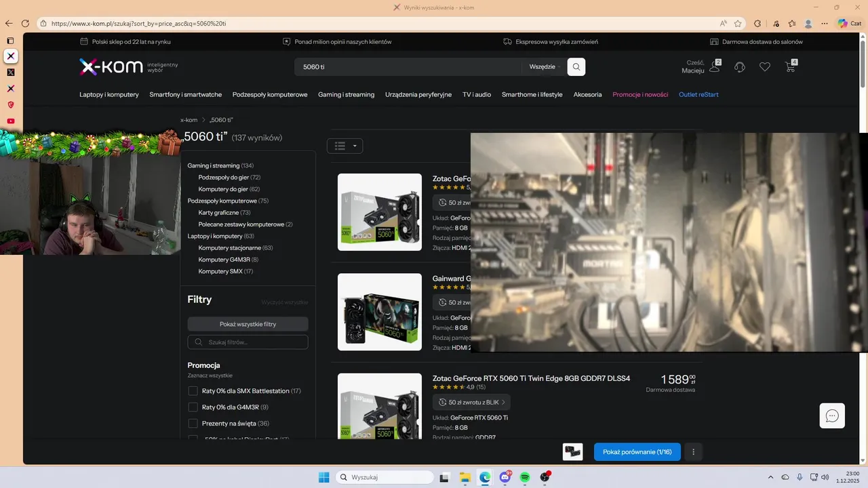The height and width of the screenshot is (488, 868).
Task: Click the browser address bar URL
Action: point(138,23)
